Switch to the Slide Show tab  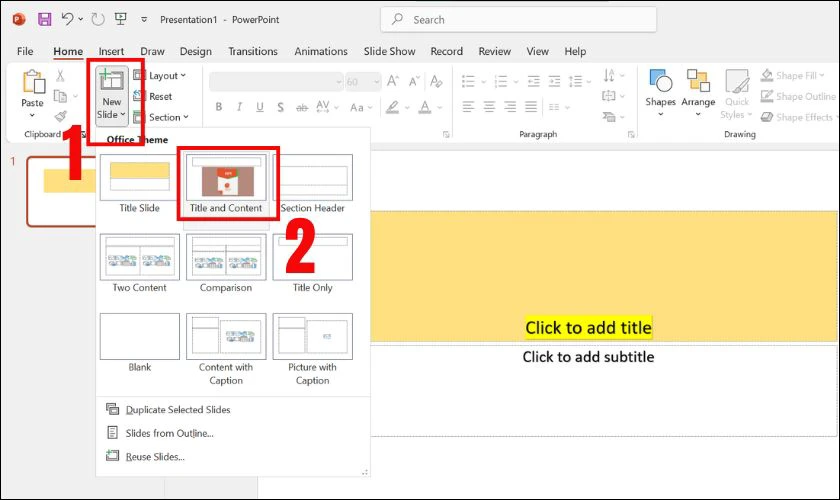[389, 51]
